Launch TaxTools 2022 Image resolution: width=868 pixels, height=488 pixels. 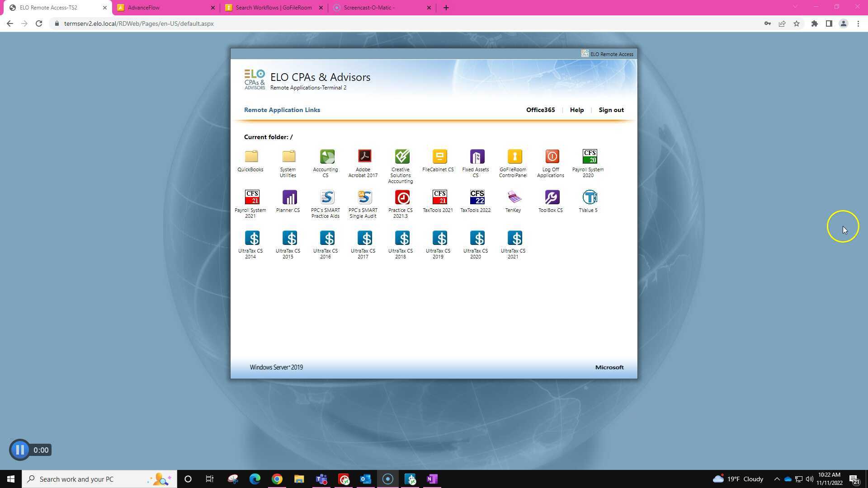pyautogui.click(x=476, y=198)
